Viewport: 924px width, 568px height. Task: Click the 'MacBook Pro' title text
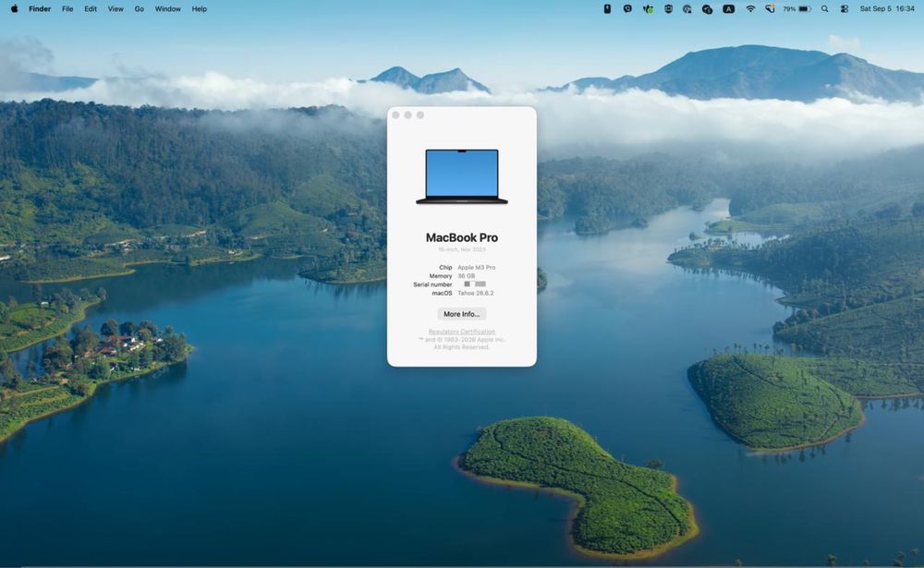(x=462, y=237)
